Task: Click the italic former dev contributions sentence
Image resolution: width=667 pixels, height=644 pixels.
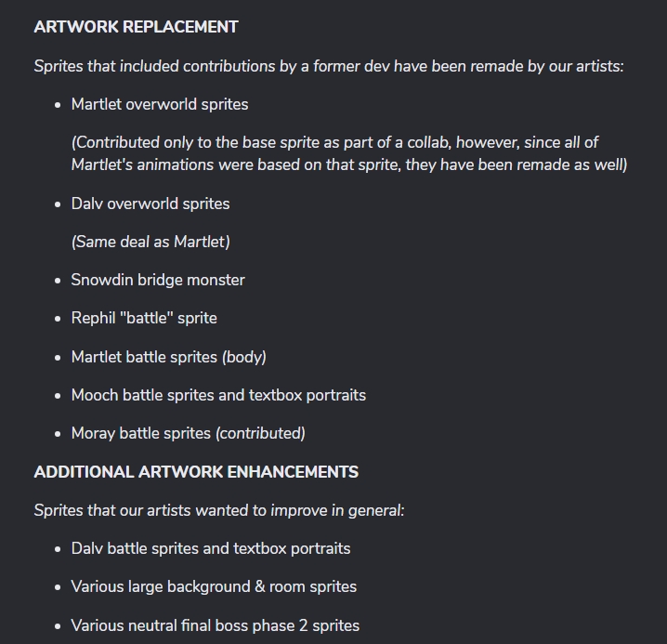Action: click(329, 66)
